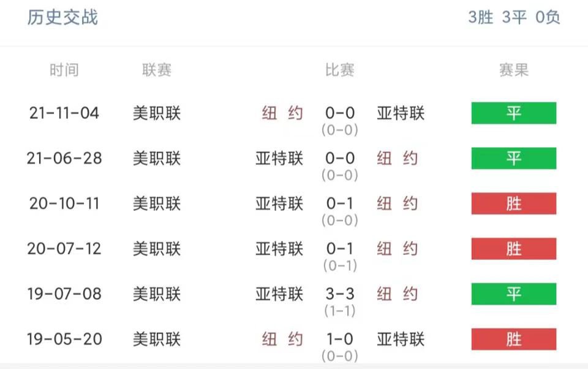Click the red 胜 badge for 20-07-12
Screen dimensions: 588x369
(x=514, y=248)
